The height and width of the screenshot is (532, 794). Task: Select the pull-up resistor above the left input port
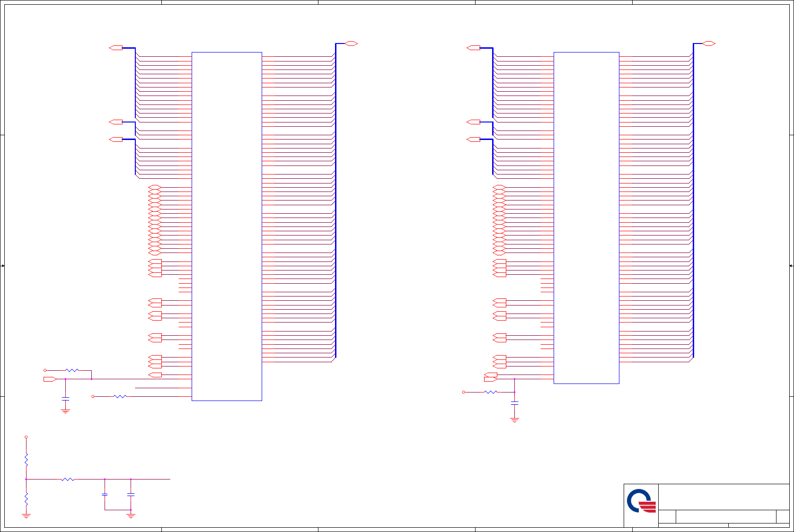coord(72,370)
